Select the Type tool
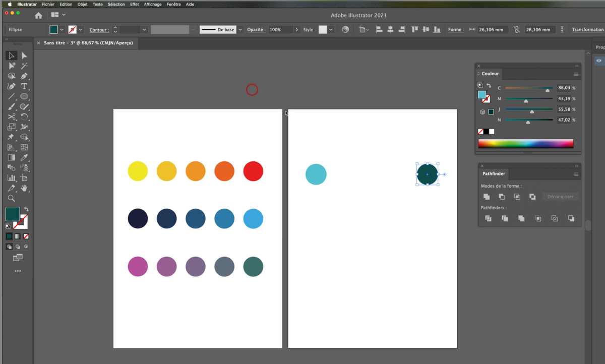 [24, 86]
